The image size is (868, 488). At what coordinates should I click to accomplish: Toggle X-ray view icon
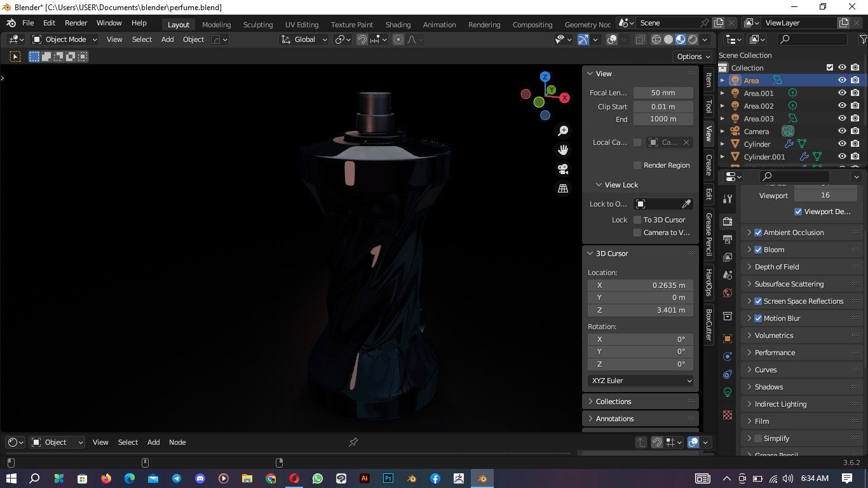pos(640,39)
